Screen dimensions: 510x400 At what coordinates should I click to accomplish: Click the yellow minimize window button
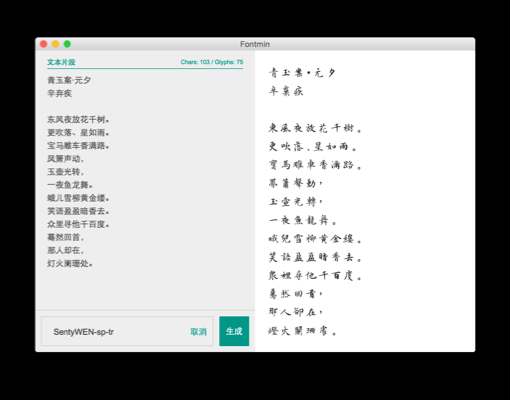[x=55, y=44]
